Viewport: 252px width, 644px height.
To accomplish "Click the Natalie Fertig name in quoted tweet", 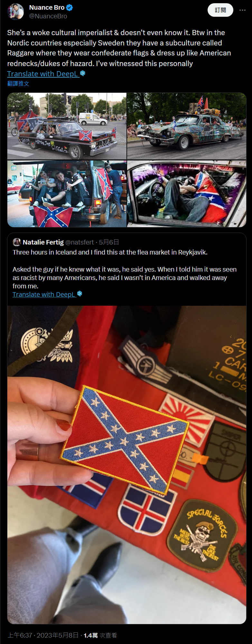I will click(x=43, y=242).
